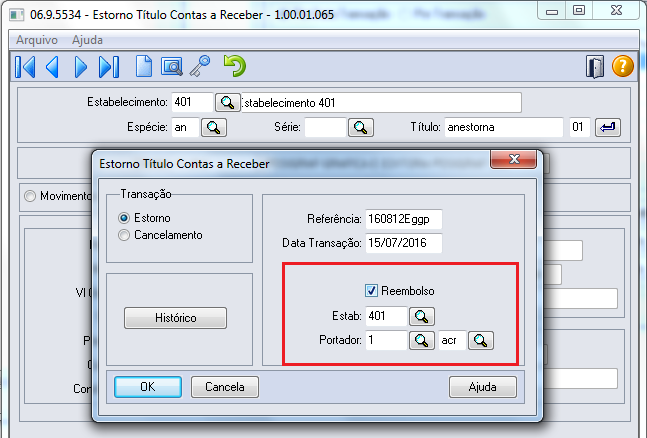Close the Estorno Título dialog

tap(514, 159)
